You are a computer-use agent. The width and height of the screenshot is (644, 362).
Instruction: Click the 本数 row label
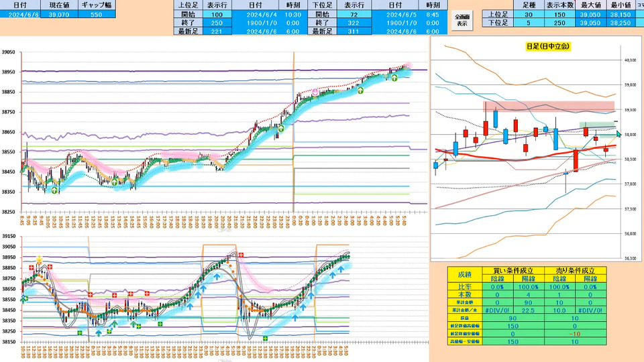[x=464, y=294]
